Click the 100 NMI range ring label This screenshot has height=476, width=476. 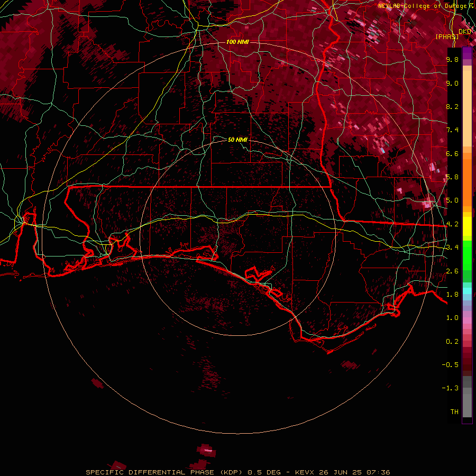click(x=237, y=42)
